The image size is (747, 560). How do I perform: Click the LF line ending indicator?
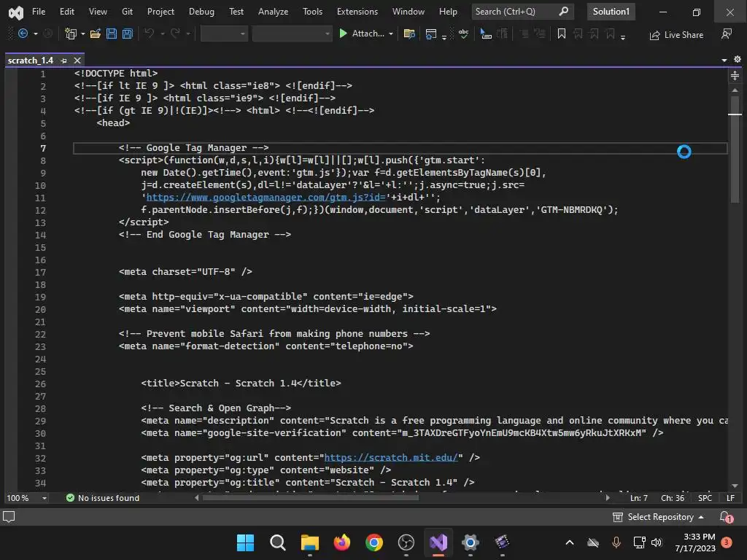tap(731, 497)
